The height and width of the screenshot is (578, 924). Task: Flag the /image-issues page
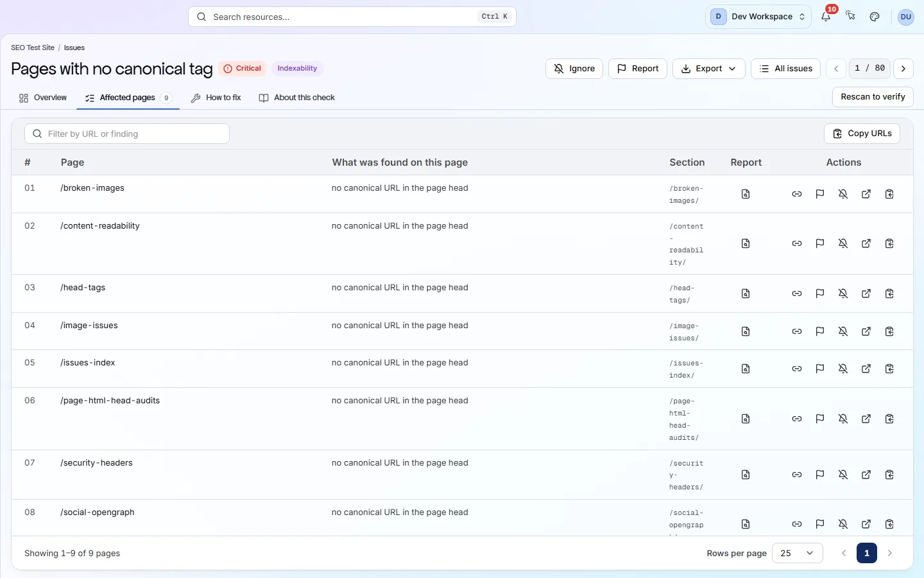820,331
